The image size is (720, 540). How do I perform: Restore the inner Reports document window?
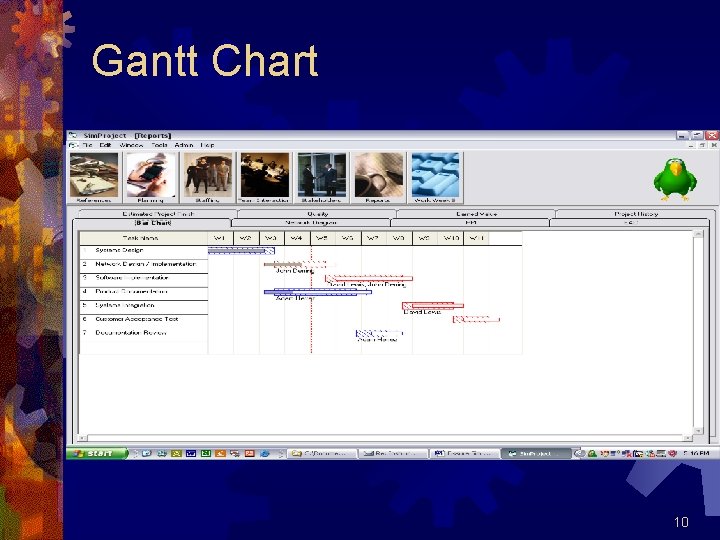click(702, 145)
